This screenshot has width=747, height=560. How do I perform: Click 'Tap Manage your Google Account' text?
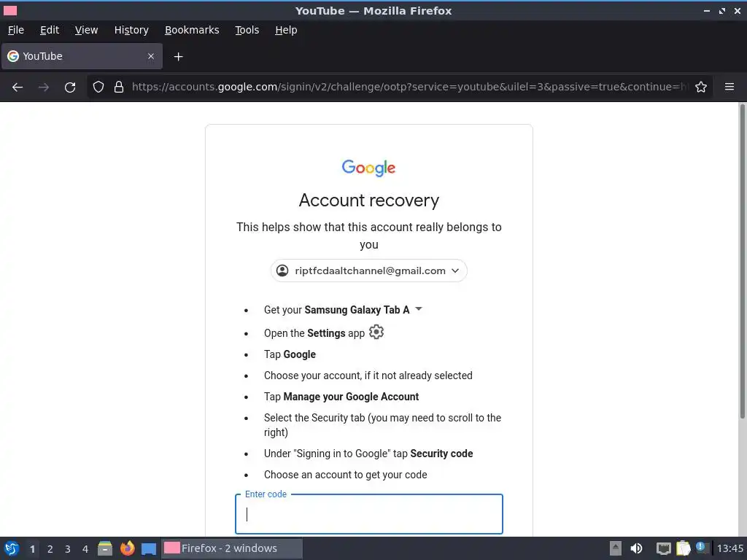(x=341, y=397)
